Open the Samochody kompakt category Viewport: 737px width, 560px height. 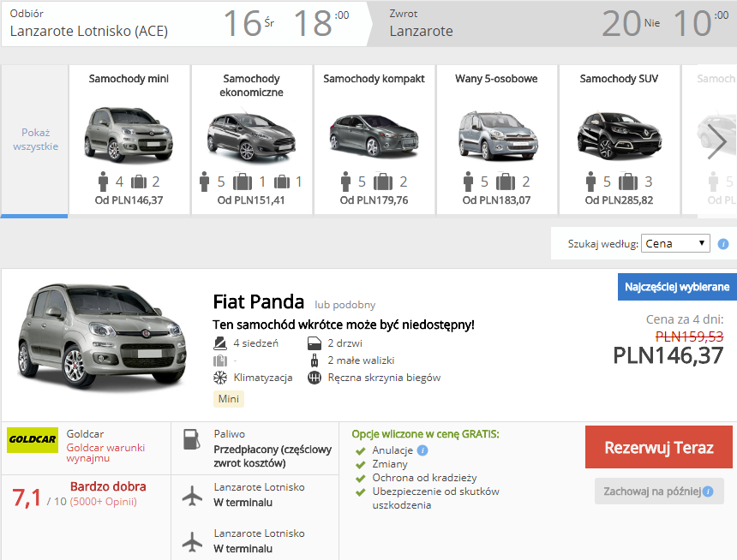coord(374,140)
